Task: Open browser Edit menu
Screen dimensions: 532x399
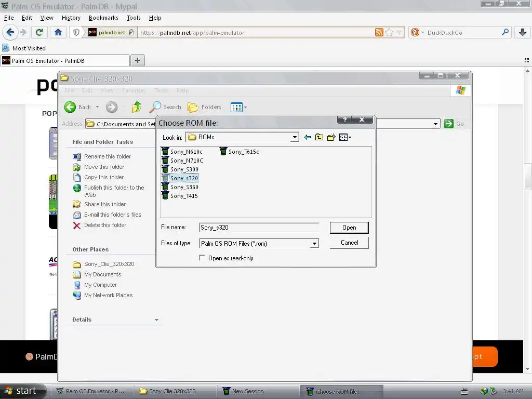Action: 27,18
